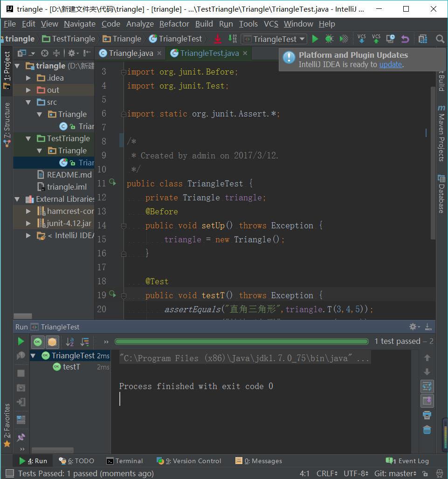Toggle the show-ignored tests filter
Image resolution: width=448 pixels, height=479 pixels.
pos(52,342)
